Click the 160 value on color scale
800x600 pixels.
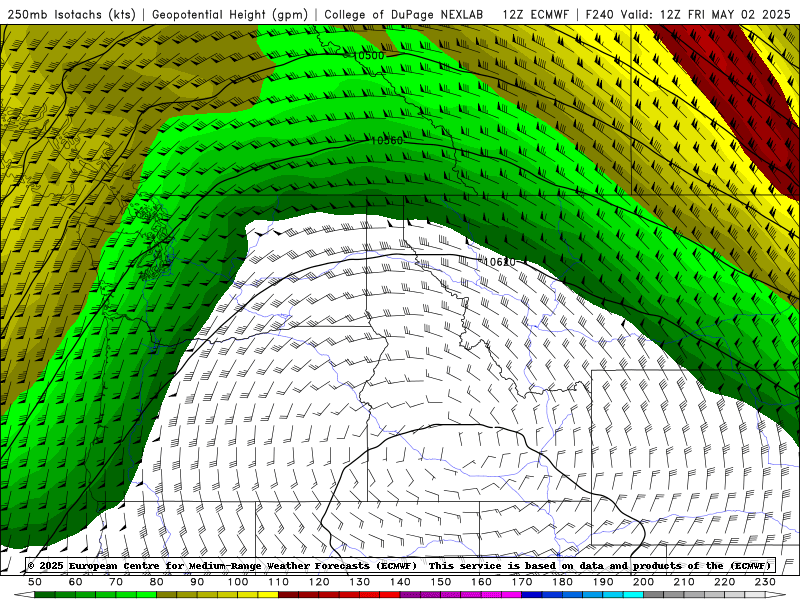(x=481, y=582)
